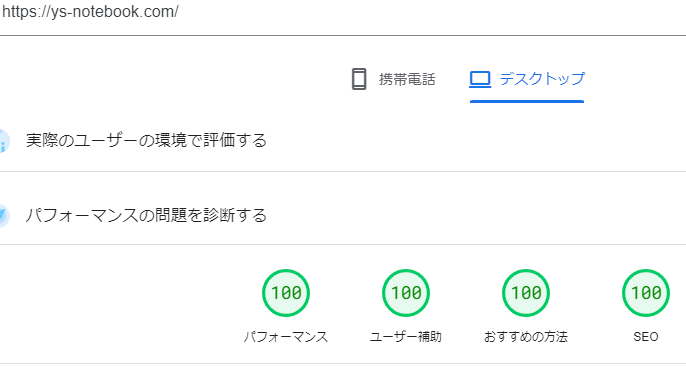Open the SEO label link under the gauge
This screenshot has width=686, height=376.
coord(646,337)
